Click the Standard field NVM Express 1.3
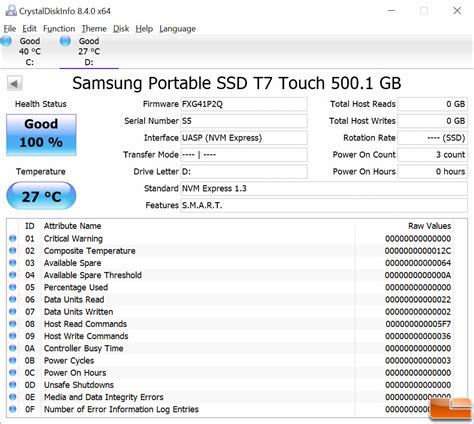This screenshot has height=424, width=474. pos(324,188)
